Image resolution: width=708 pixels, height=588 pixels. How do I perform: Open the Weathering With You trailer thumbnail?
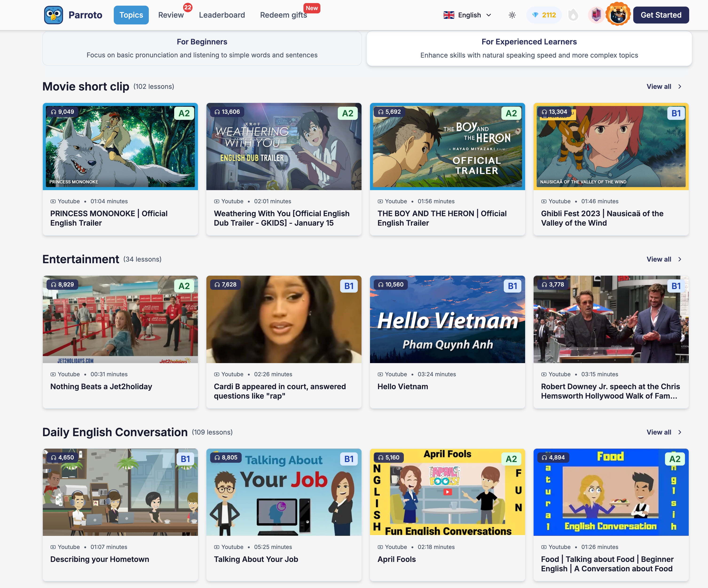pos(284,147)
